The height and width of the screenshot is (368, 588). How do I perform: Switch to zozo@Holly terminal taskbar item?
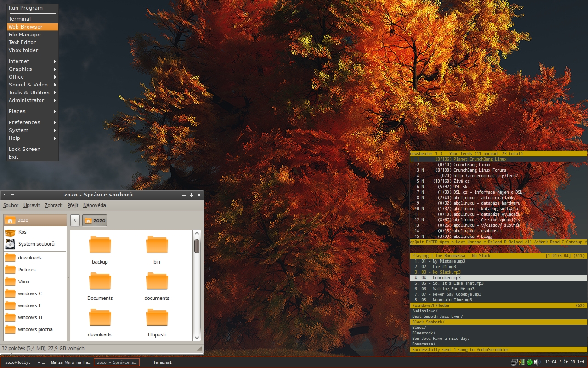tap(24, 362)
